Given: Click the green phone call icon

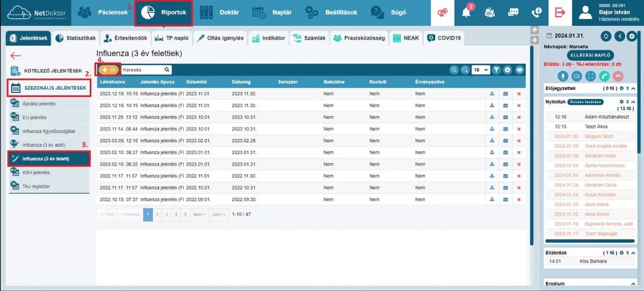Looking at the screenshot, I should click(x=604, y=76).
